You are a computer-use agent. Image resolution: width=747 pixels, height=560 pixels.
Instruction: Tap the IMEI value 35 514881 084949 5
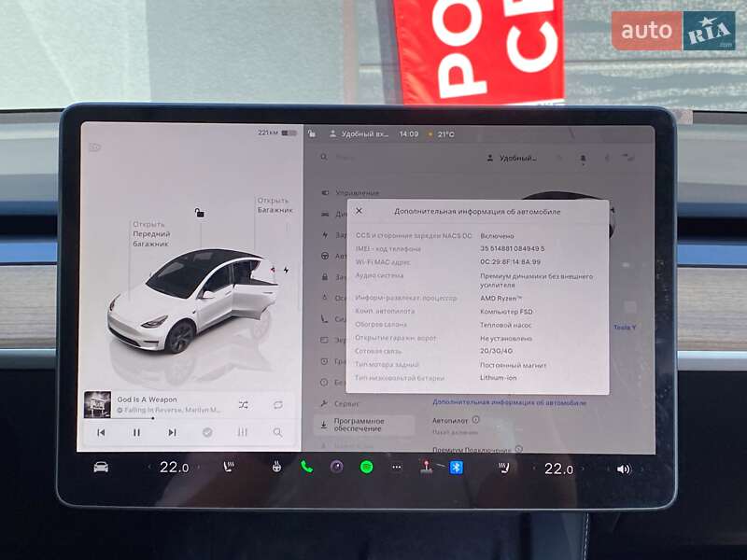[x=512, y=248]
